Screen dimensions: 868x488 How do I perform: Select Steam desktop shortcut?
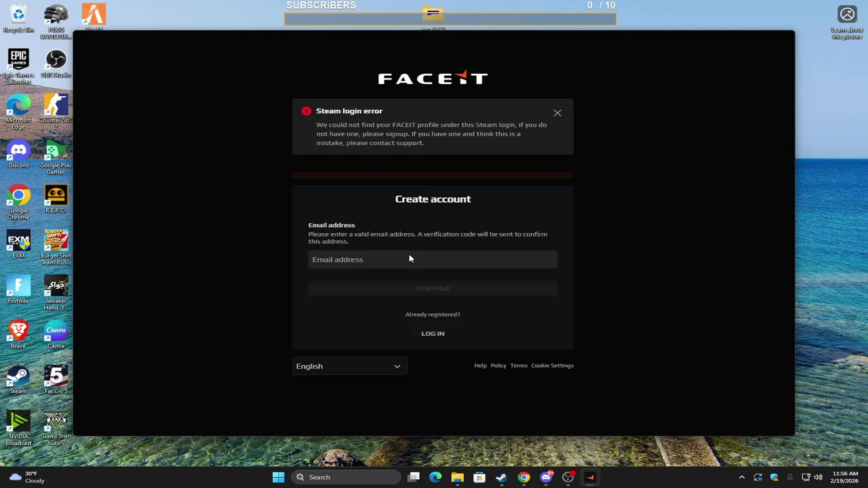tap(18, 380)
